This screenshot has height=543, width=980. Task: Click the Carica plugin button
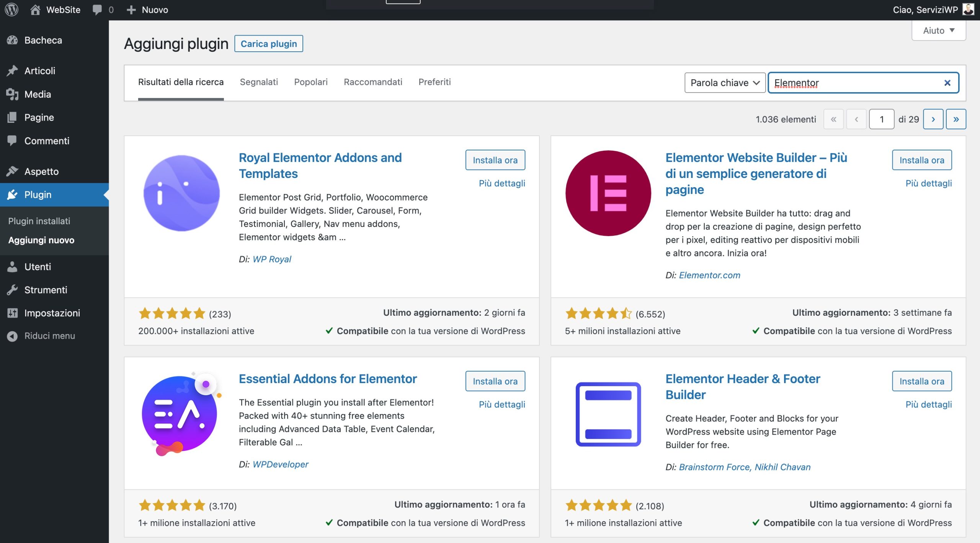point(268,44)
